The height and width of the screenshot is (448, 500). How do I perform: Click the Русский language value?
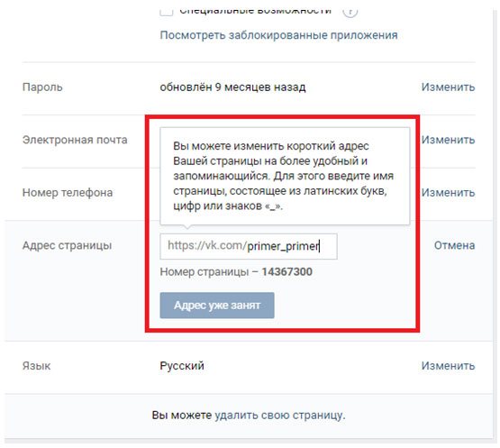(x=182, y=366)
